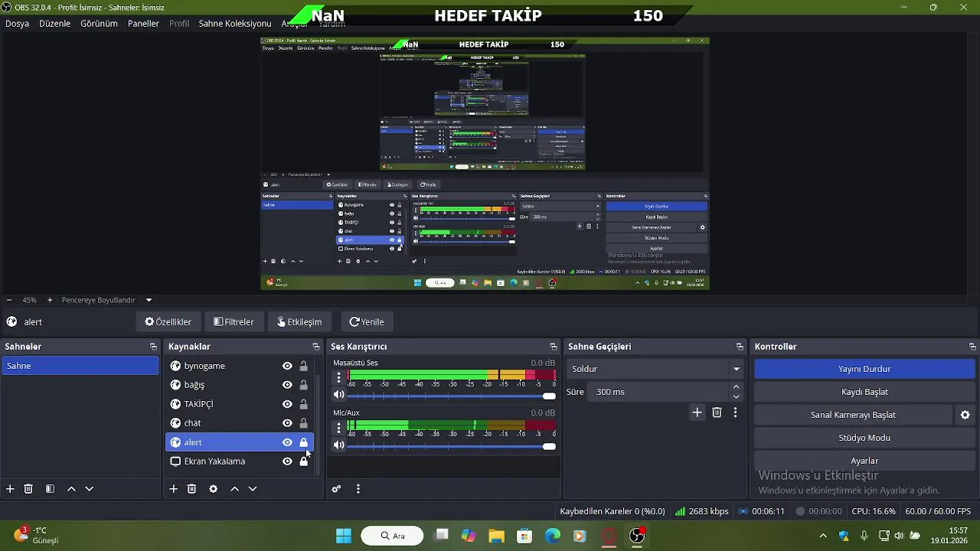
Task: Hide the TAKİPÇİ source
Action: [287, 404]
